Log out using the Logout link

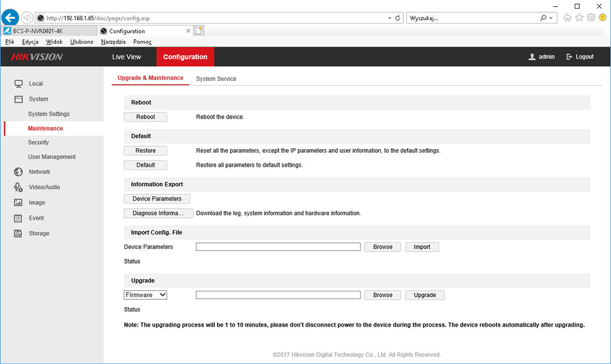580,57
